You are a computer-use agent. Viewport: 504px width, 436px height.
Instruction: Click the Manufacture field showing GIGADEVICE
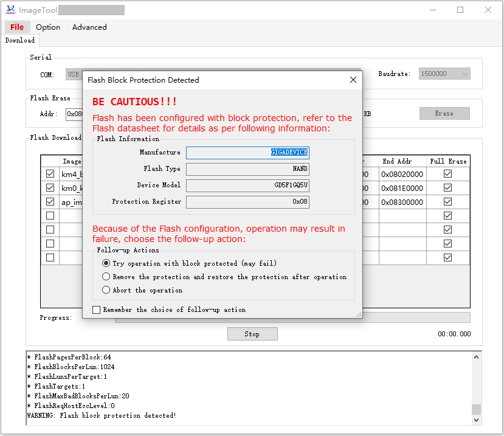click(247, 153)
